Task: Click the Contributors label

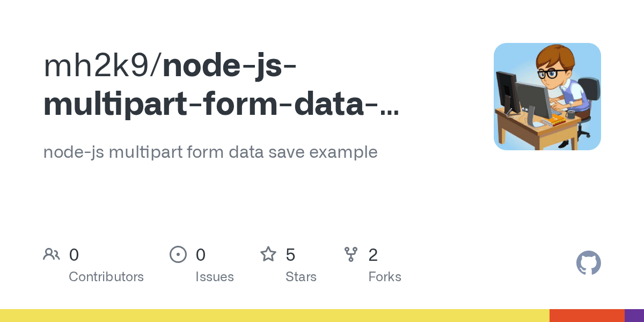Action: 106,277
